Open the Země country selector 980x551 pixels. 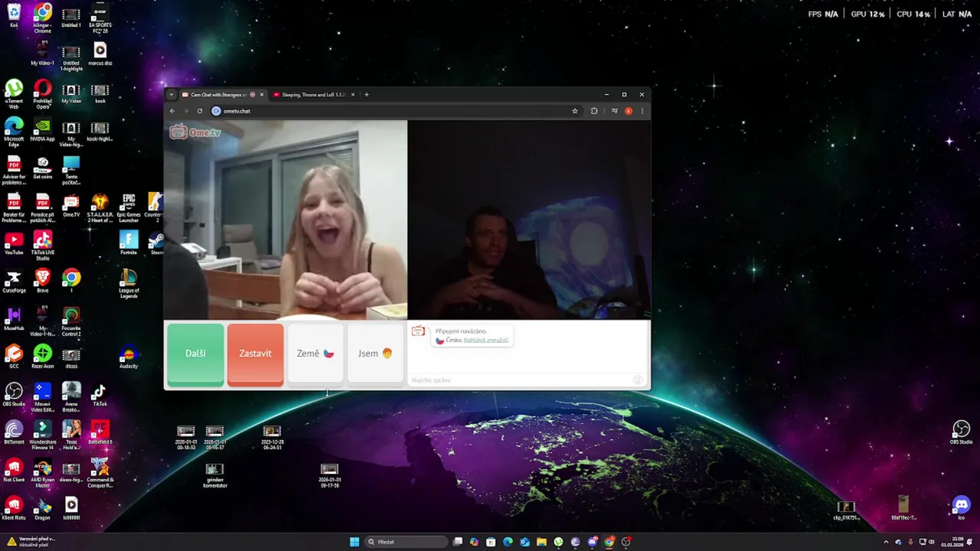coord(315,354)
